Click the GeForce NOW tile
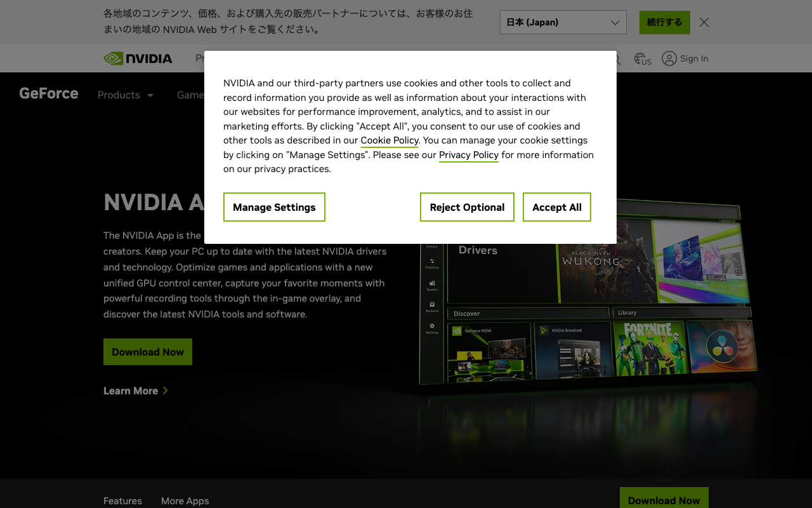The image size is (812, 508). point(489,352)
